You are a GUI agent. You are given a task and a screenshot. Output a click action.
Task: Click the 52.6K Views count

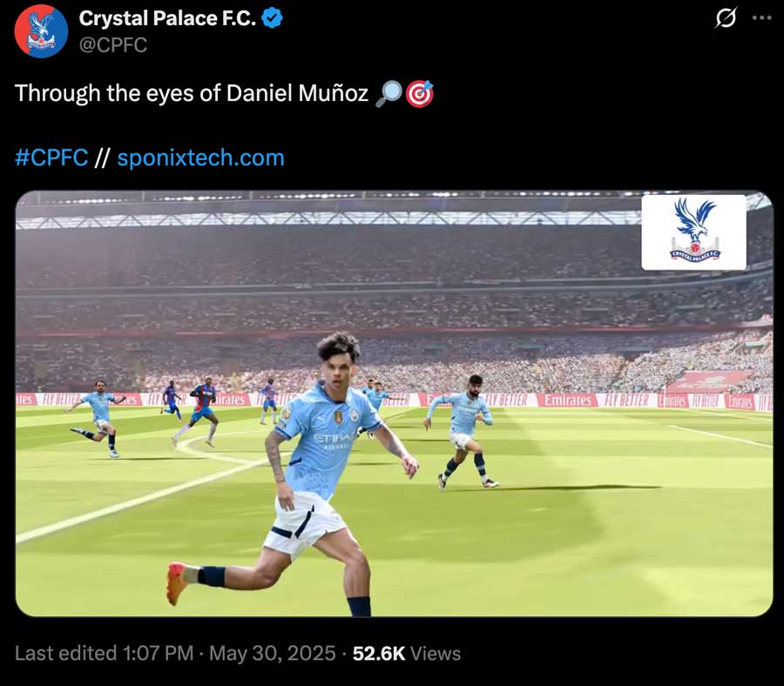(x=407, y=654)
